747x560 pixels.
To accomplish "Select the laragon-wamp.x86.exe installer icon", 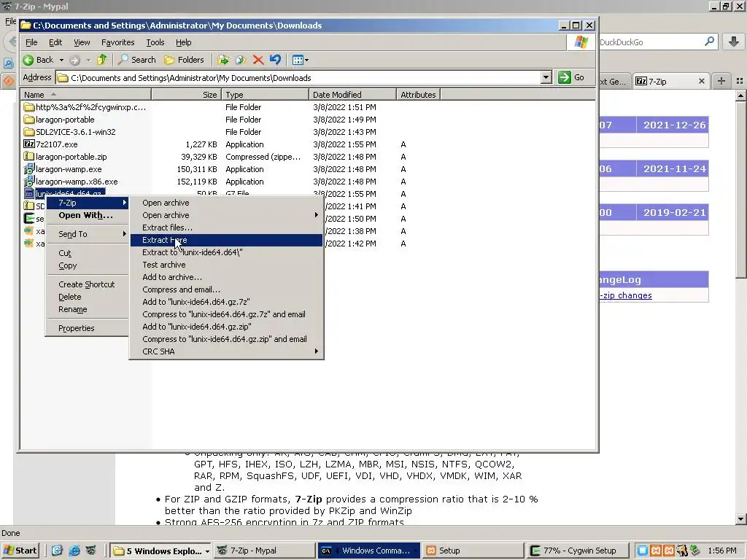I will coord(29,182).
